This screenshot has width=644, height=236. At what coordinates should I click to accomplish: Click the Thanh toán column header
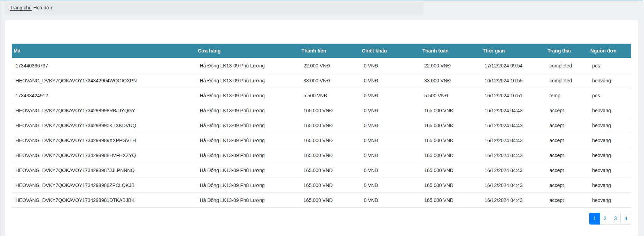click(435, 51)
